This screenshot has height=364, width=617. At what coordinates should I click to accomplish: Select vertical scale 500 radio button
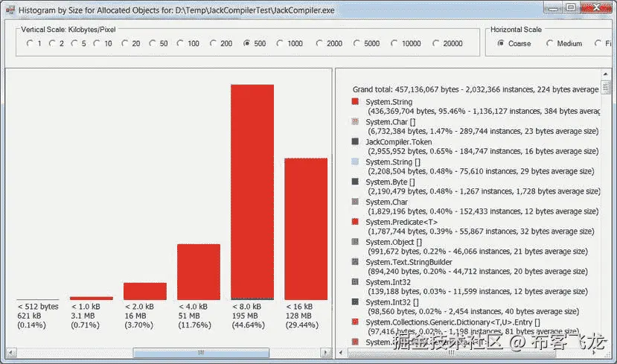pos(246,43)
